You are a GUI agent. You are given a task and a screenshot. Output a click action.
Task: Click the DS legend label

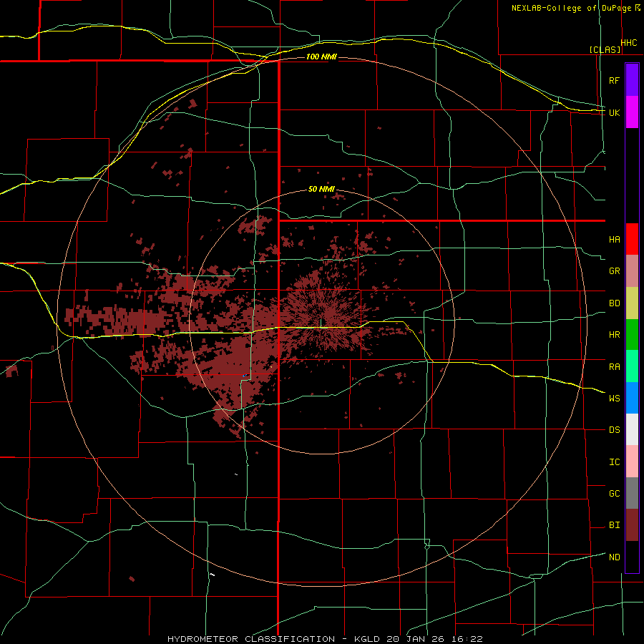[614, 430]
